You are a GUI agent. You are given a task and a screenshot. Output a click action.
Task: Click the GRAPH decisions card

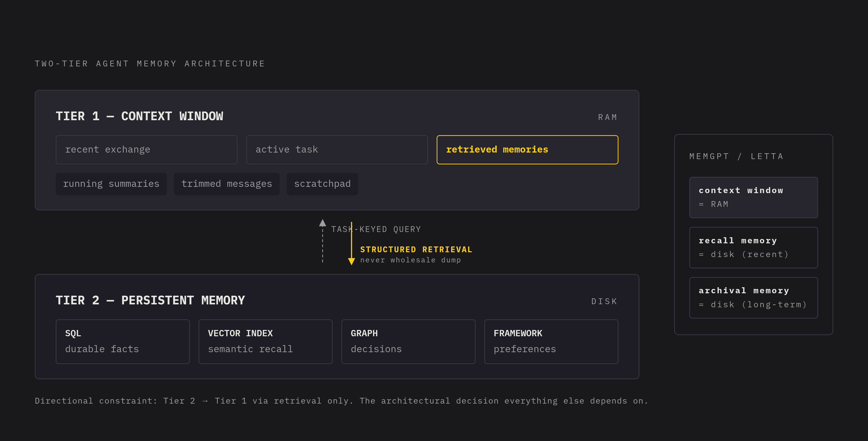click(x=408, y=342)
